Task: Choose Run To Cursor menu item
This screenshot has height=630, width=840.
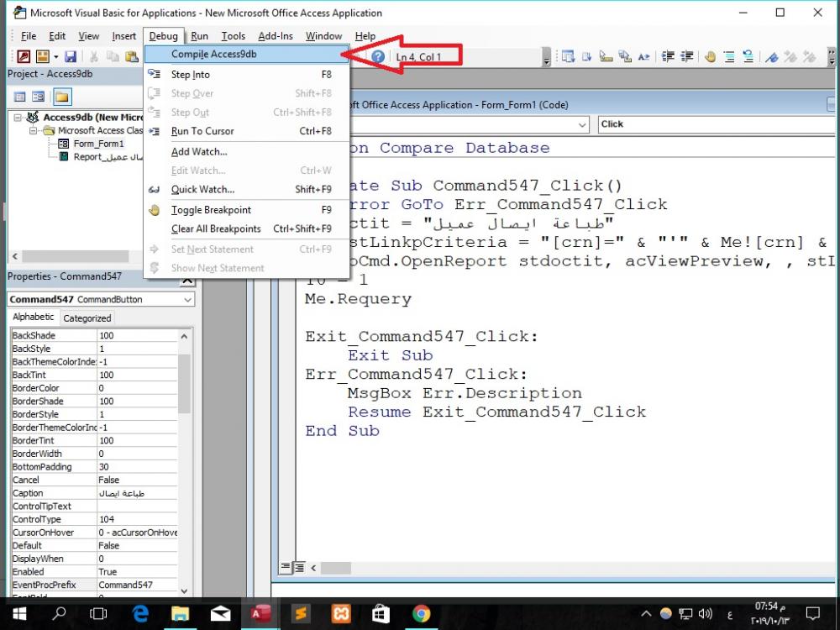Action: 246,131
